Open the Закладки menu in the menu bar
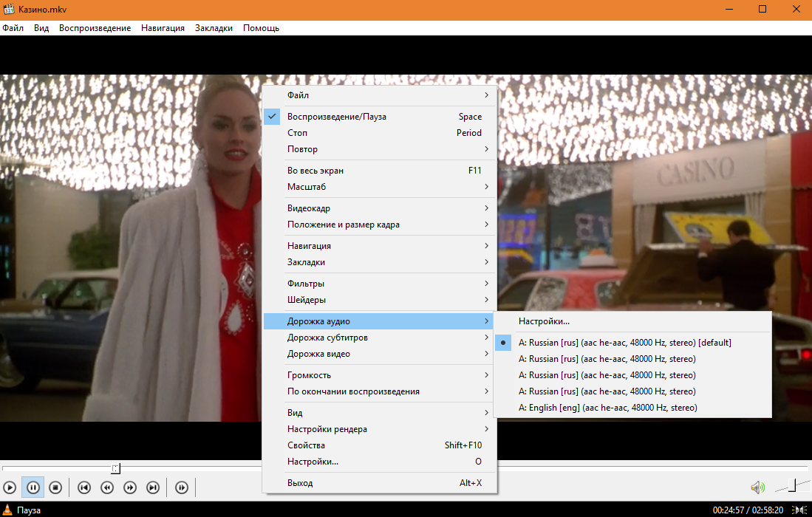Screen dimensions: 812x517 (x=214, y=28)
